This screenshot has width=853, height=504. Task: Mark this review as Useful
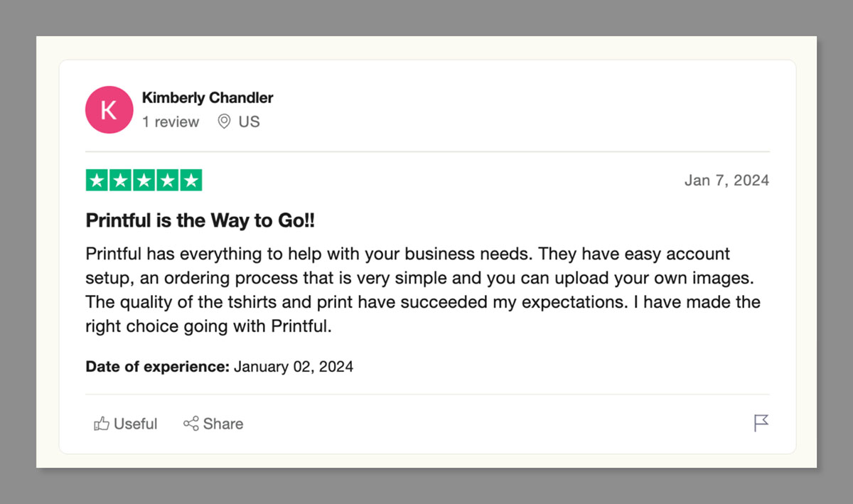coord(125,423)
